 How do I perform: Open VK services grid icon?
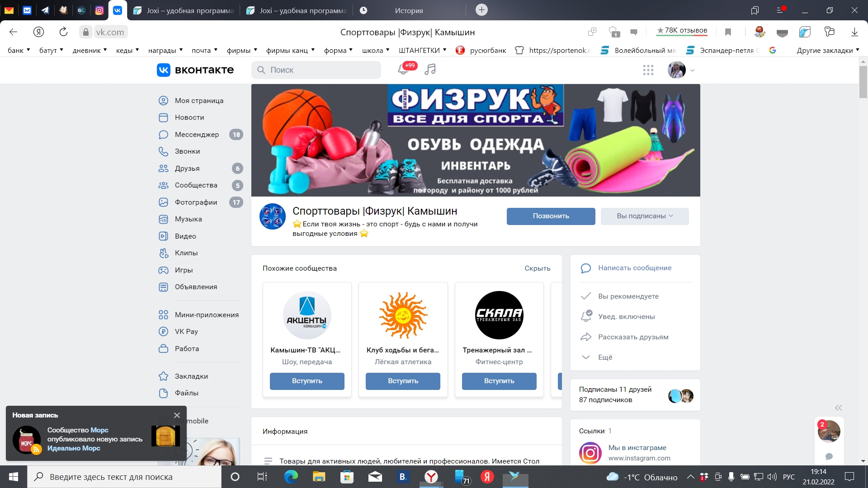coord(648,70)
